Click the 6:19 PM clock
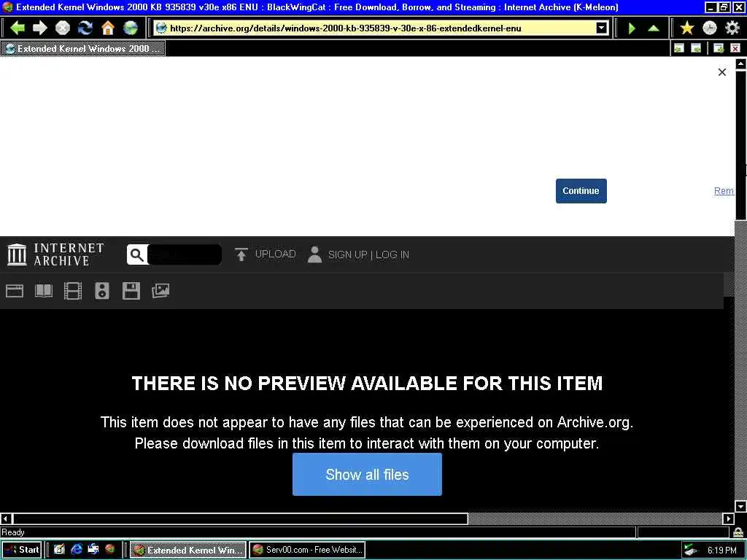 click(722, 550)
